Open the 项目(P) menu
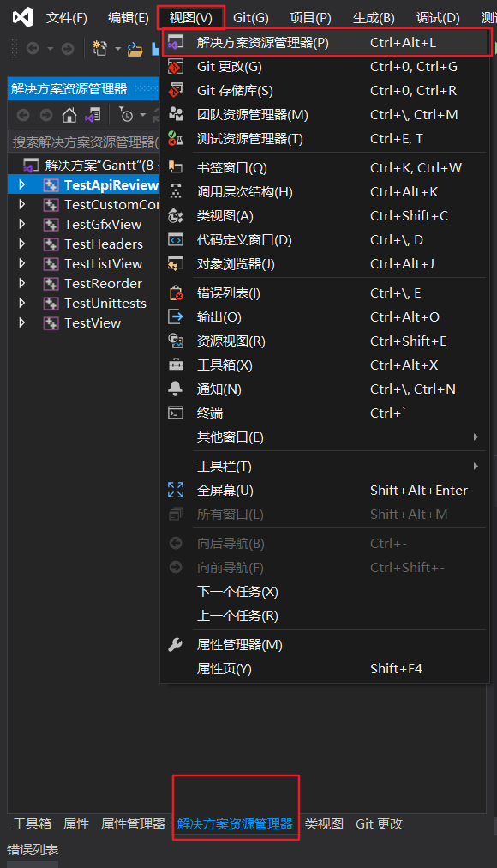Screen dimensions: 497x868 click(310, 18)
